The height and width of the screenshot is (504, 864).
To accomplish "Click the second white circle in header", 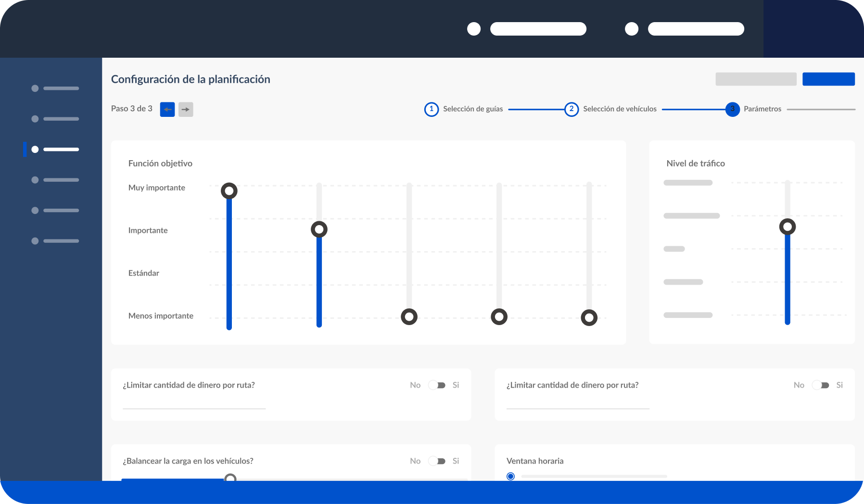I will click(632, 29).
